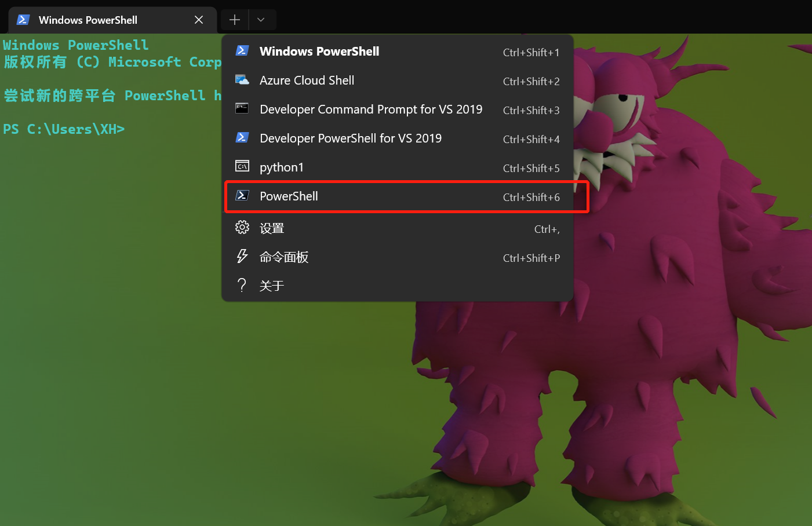Click the Ctrl+, shortcut label
This screenshot has height=526, width=812.
[x=547, y=229]
